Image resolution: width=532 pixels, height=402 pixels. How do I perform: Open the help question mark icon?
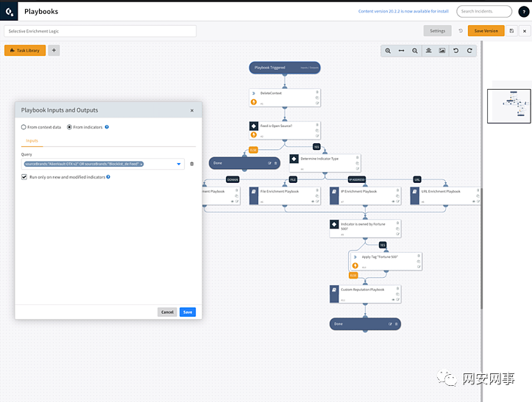tap(524, 12)
